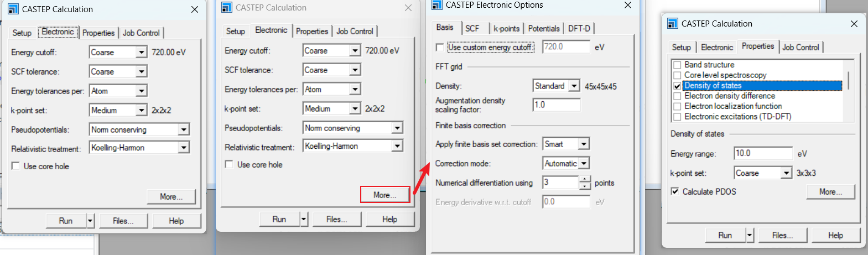The image size is (868, 255).
Task: Switch to Setup tab in Properties-tab CASTEP window
Action: click(681, 48)
